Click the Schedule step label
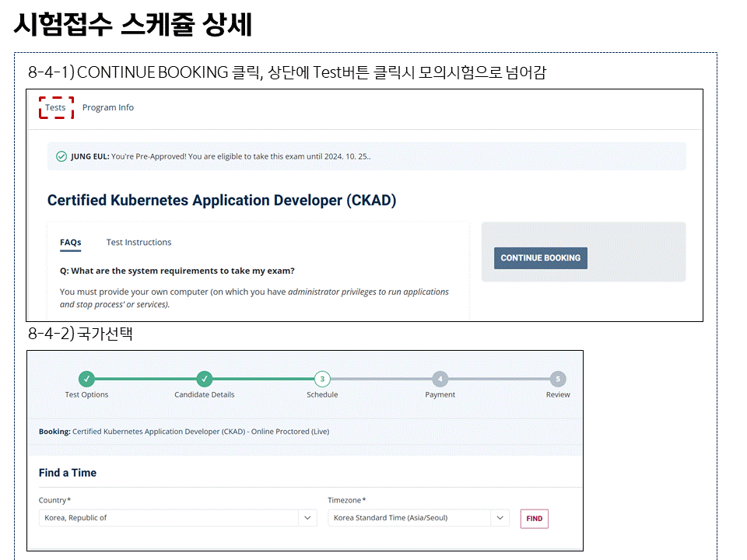Screen dimensions: 747x560 tap(322, 395)
